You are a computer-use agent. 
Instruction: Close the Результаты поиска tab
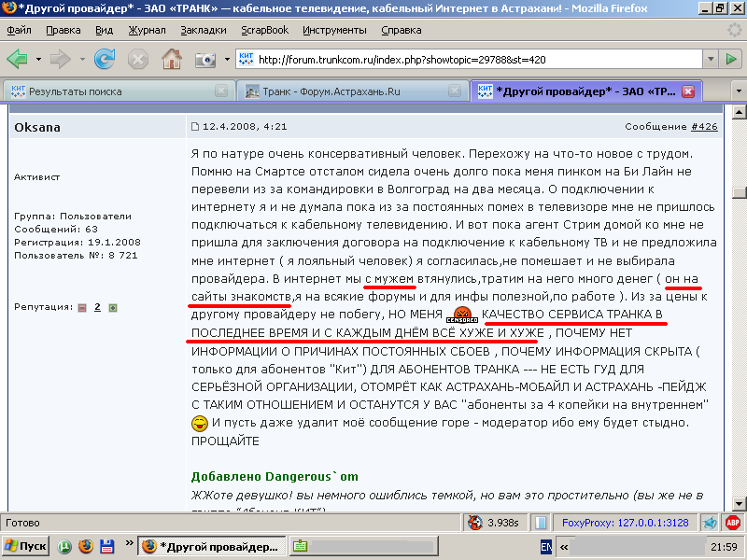pyautogui.click(x=221, y=91)
